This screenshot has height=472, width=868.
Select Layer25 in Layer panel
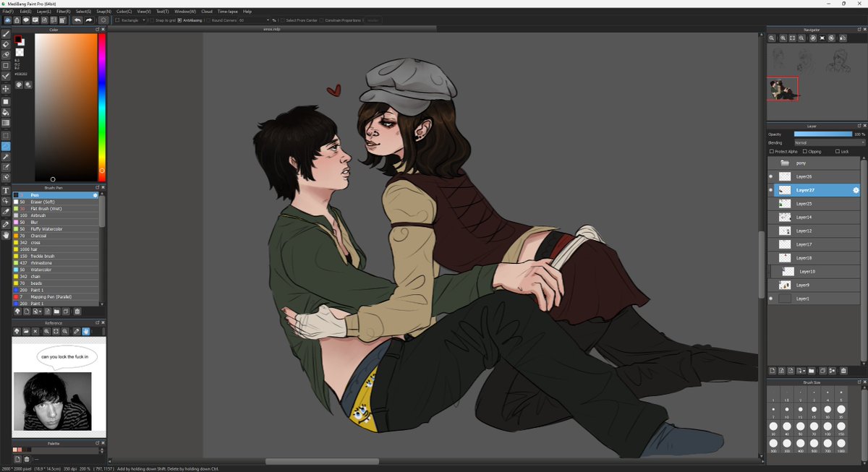click(814, 204)
